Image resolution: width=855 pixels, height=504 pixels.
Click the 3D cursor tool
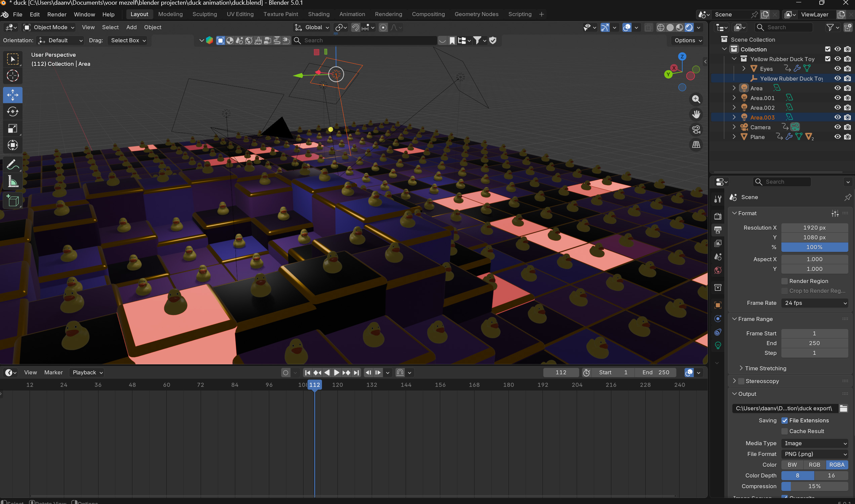pyautogui.click(x=12, y=76)
